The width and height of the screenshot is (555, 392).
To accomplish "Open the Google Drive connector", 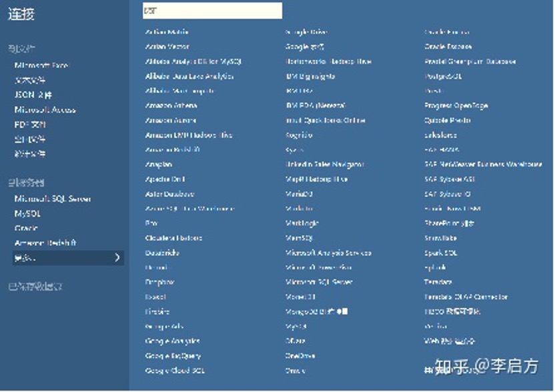I will tap(306, 32).
